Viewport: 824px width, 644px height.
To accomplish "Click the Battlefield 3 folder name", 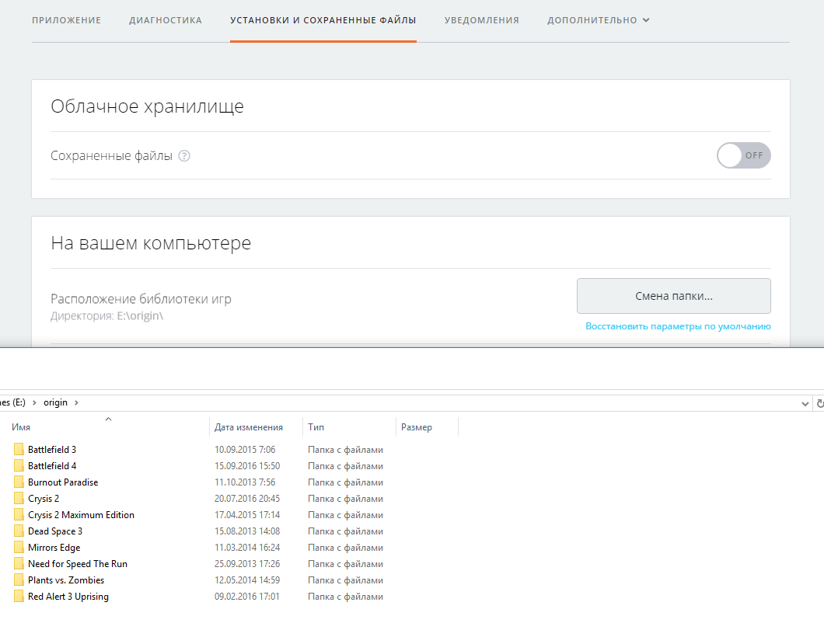I will click(x=52, y=450).
